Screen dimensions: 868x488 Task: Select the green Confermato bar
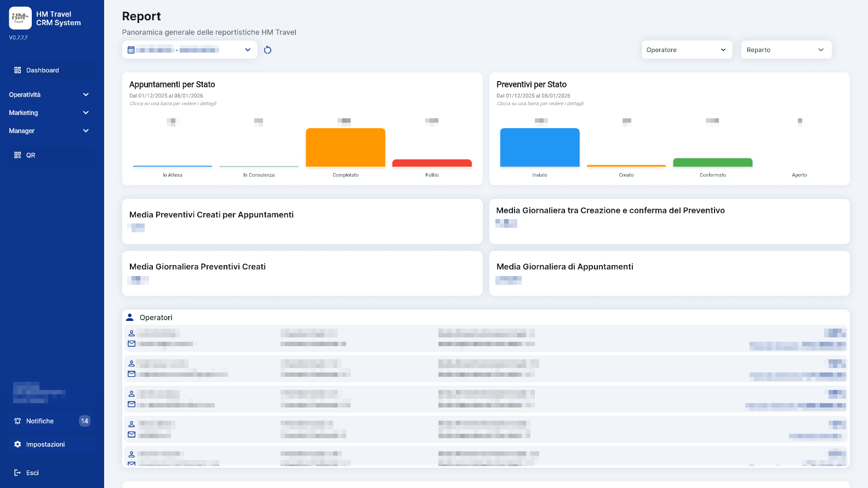[x=712, y=163]
